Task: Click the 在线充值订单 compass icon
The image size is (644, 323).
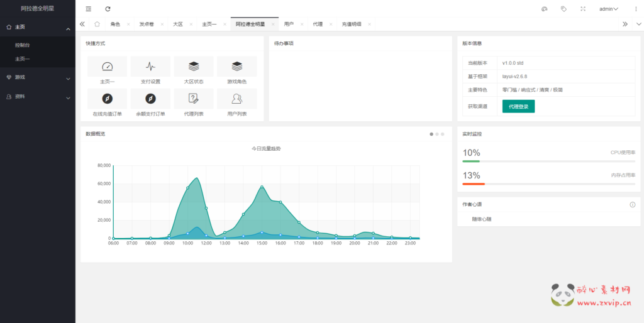Action: pyautogui.click(x=107, y=99)
